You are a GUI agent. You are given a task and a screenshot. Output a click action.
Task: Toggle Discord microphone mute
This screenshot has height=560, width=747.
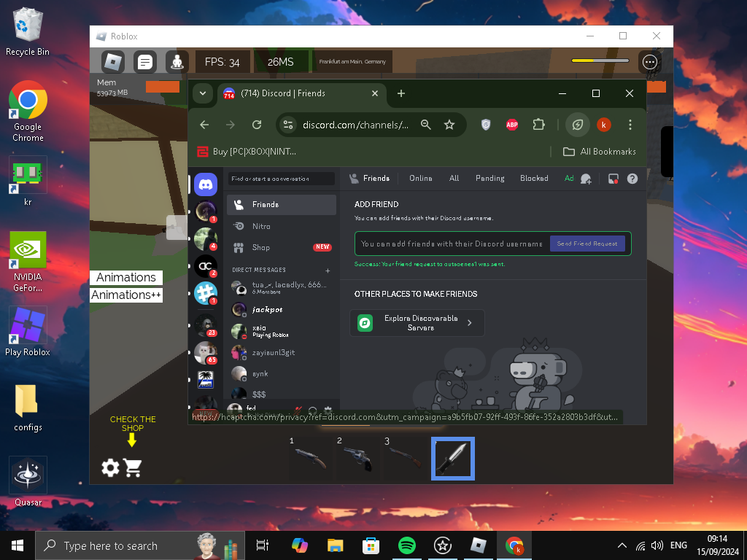click(x=298, y=410)
